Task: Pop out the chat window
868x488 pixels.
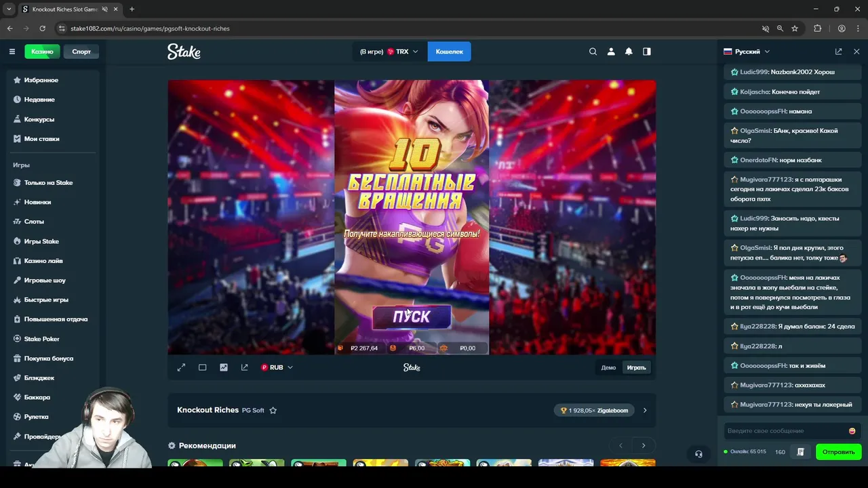Action: pos(838,52)
